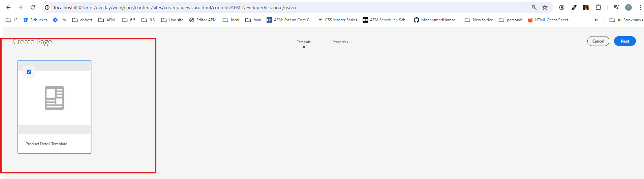Open the browser Extensions puzzle icon
Viewport: 644px width, 179px height.
point(598,7)
